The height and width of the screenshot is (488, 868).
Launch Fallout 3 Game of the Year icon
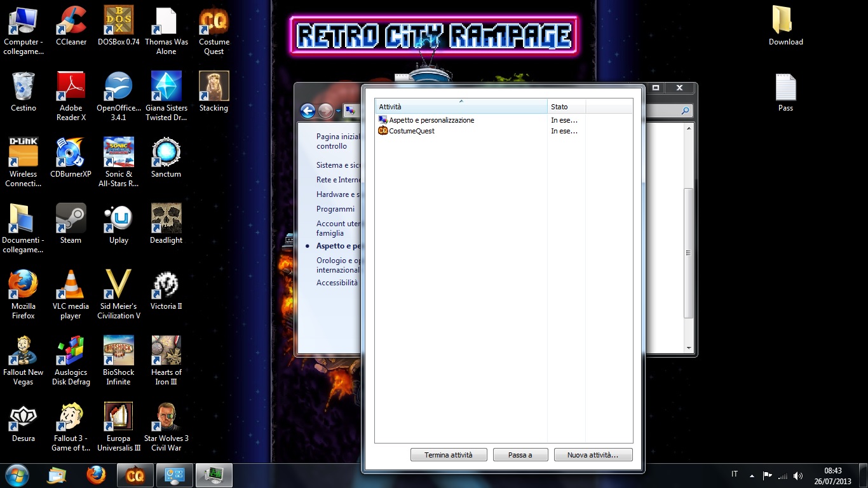[71, 427]
